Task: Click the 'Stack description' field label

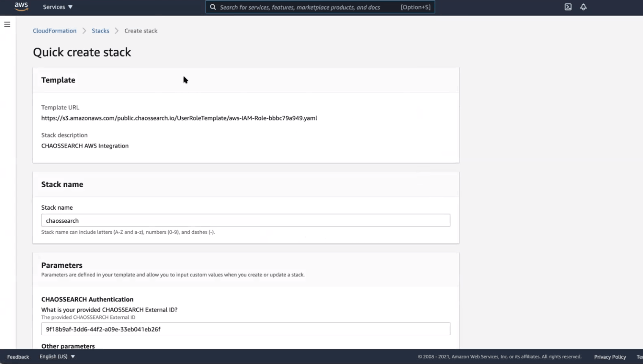Action: click(64, 135)
